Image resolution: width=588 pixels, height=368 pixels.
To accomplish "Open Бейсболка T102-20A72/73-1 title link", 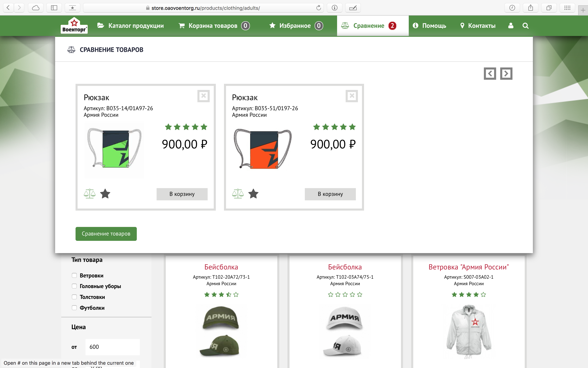I will coord(221,267).
